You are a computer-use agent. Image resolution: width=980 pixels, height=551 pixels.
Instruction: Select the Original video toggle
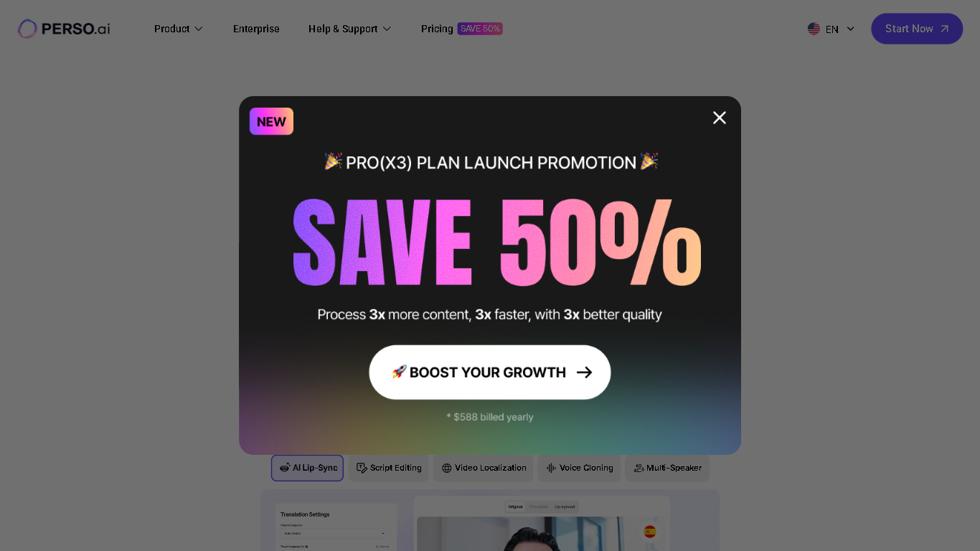click(515, 507)
